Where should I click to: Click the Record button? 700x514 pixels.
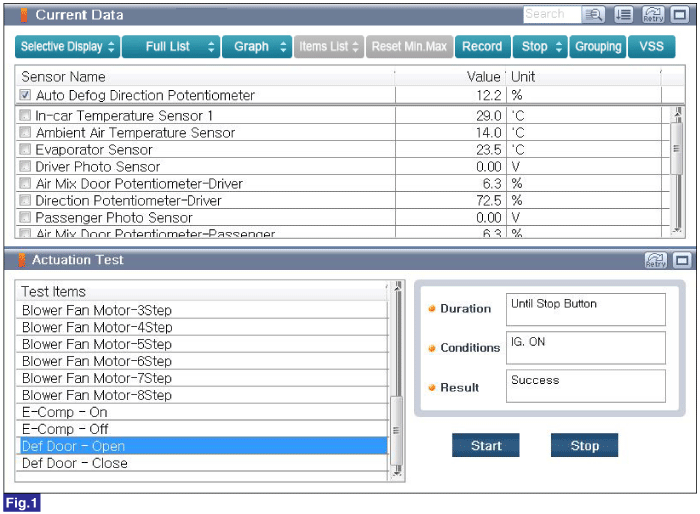coord(483,46)
